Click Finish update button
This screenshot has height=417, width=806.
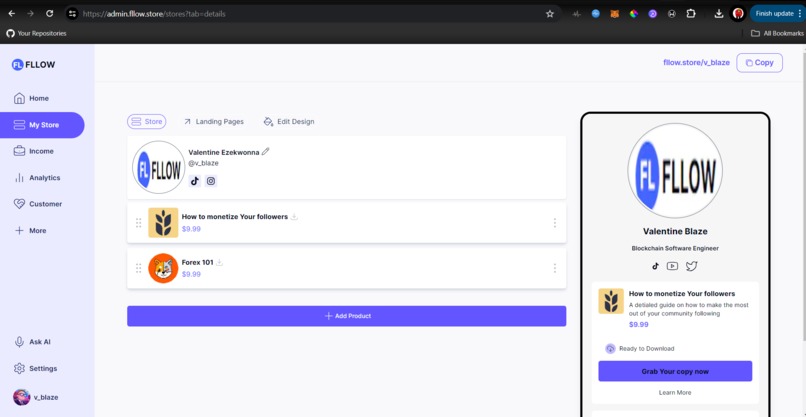[777, 13]
